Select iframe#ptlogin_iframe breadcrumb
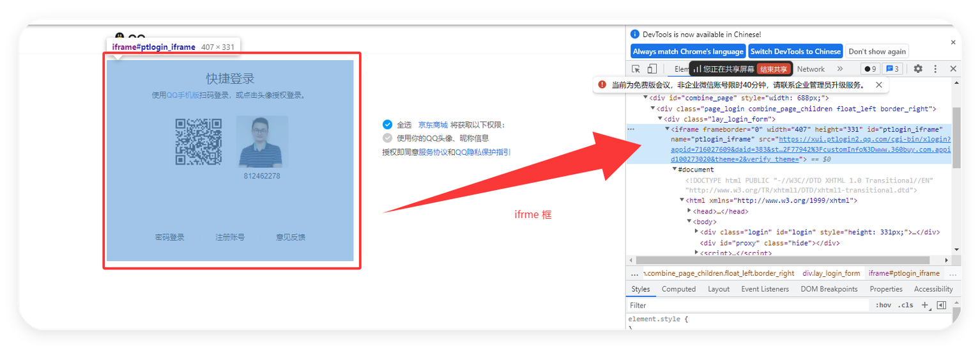The width and height of the screenshot is (980, 348). pos(904,273)
